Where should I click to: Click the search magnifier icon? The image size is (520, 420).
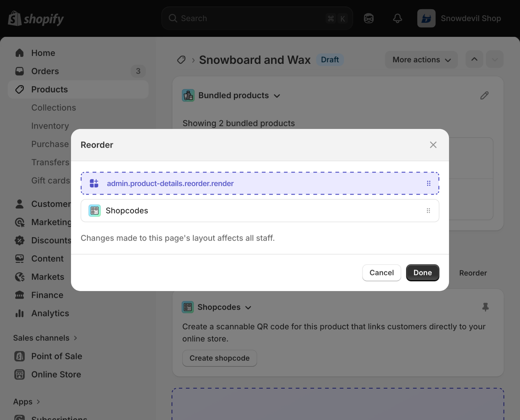coord(173,18)
